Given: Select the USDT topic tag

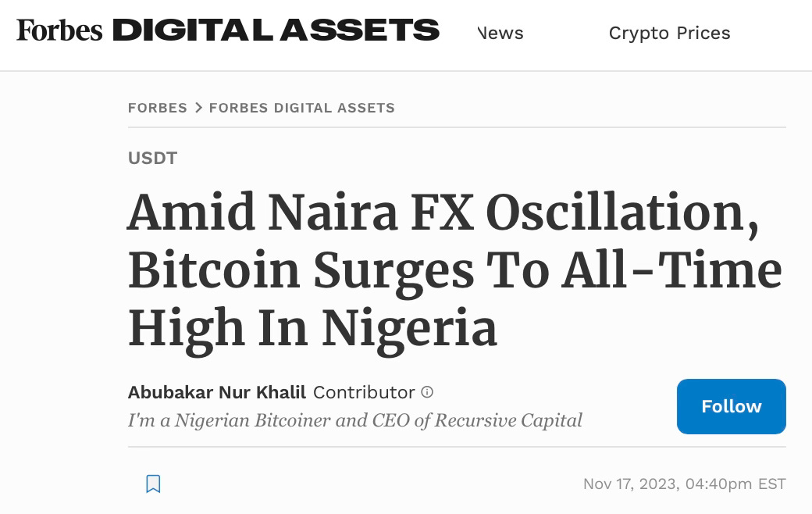Looking at the screenshot, I should (153, 159).
